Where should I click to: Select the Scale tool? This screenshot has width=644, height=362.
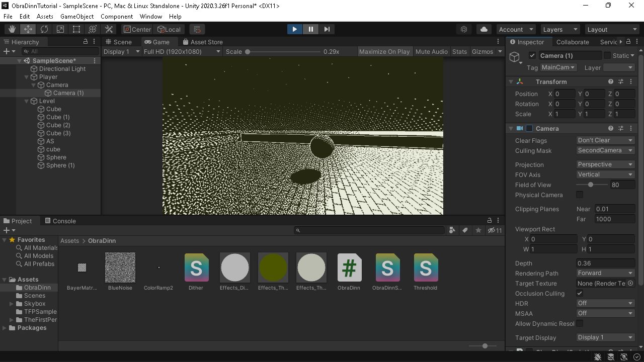tap(60, 29)
